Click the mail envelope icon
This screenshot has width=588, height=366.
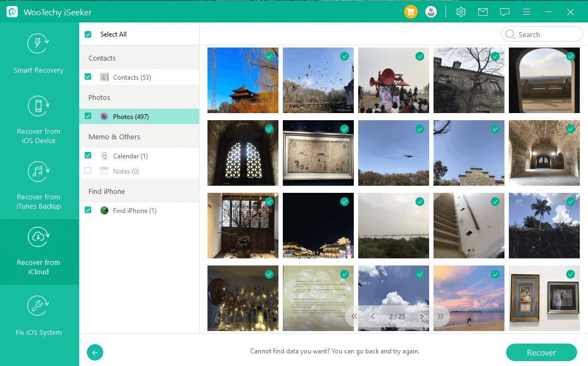click(x=483, y=11)
